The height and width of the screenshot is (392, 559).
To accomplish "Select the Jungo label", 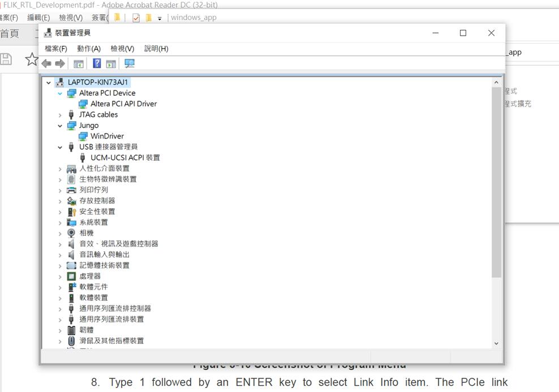I will pyautogui.click(x=89, y=126).
